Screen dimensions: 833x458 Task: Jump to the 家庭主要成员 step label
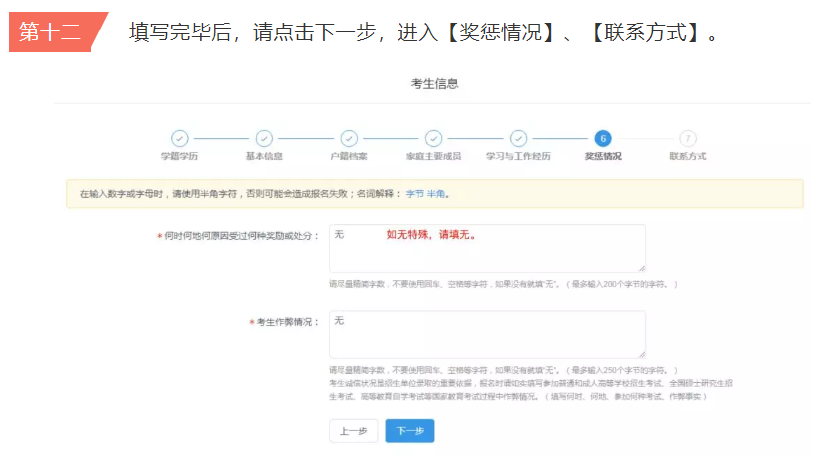coord(433,157)
